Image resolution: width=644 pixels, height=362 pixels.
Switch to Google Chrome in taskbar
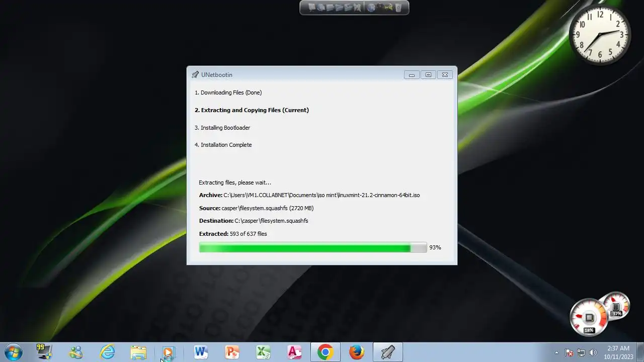pyautogui.click(x=326, y=352)
